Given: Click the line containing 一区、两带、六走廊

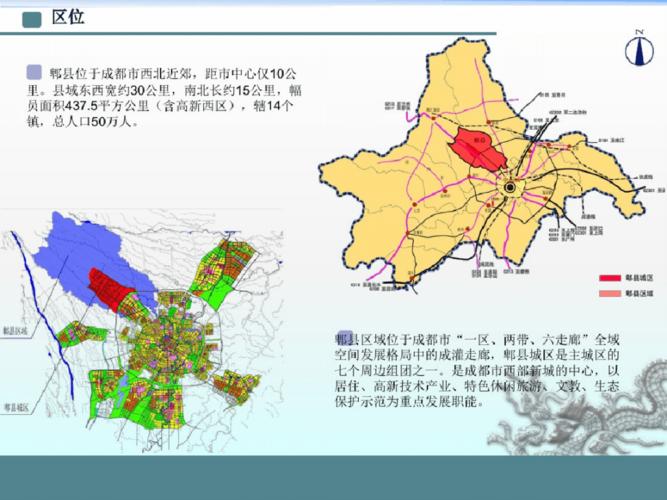Looking at the screenshot, I should [477, 339].
